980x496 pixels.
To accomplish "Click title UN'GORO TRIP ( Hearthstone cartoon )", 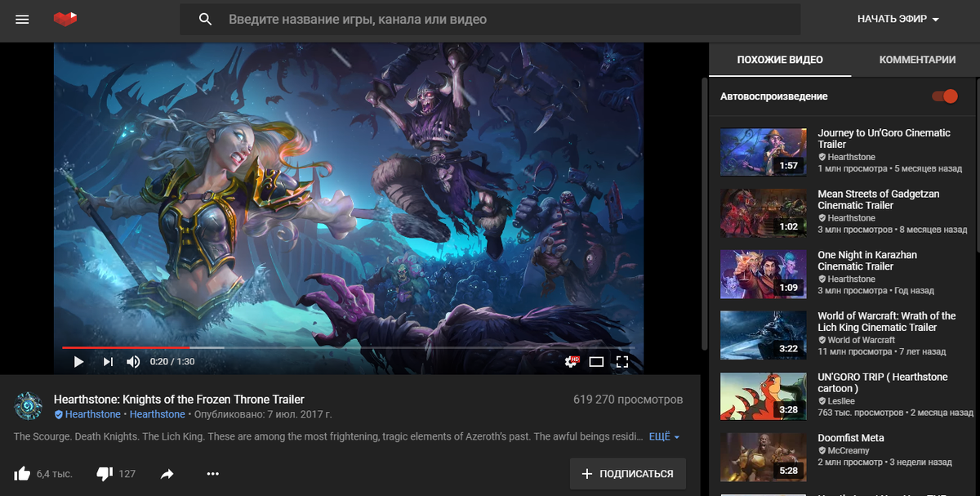I will 883,382.
